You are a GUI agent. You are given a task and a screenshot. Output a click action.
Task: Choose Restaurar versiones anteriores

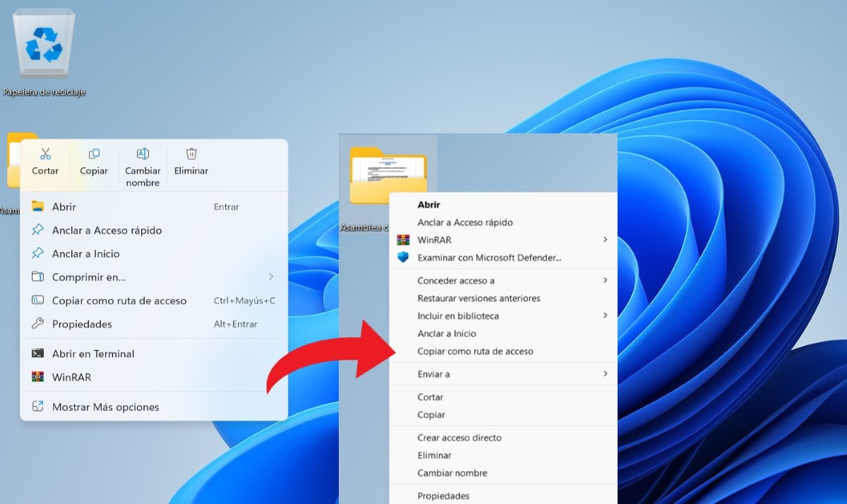click(x=479, y=298)
